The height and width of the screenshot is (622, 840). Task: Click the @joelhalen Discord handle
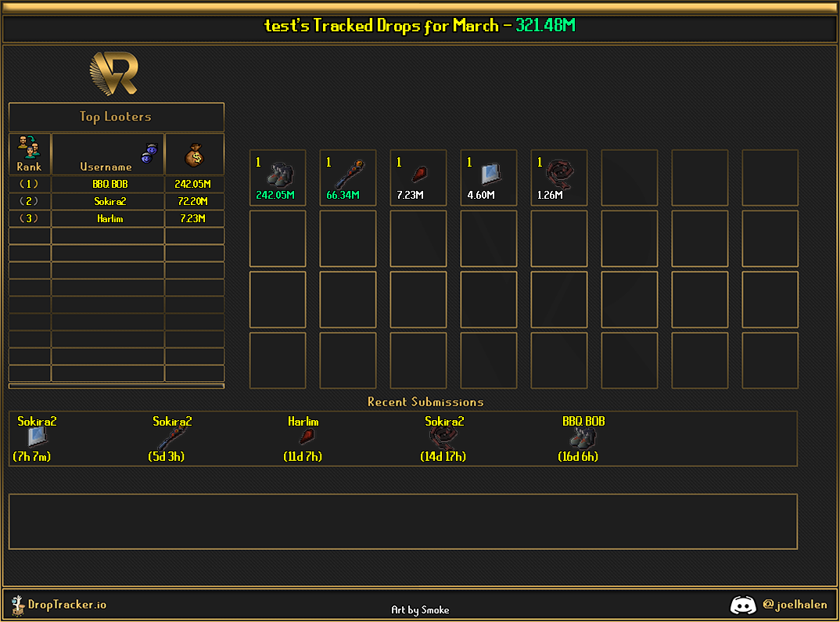795,605
